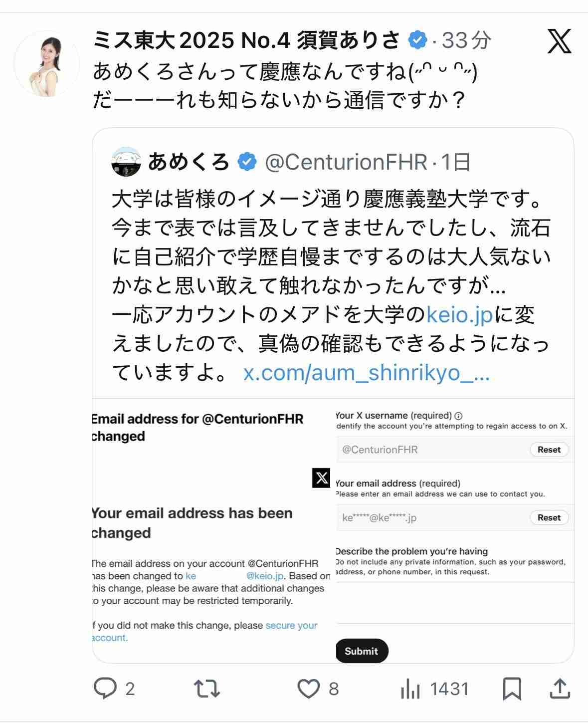Click the info icon beside X username
Image resolution: width=588 pixels, height=723 pixels.
[x=459, y=416]
